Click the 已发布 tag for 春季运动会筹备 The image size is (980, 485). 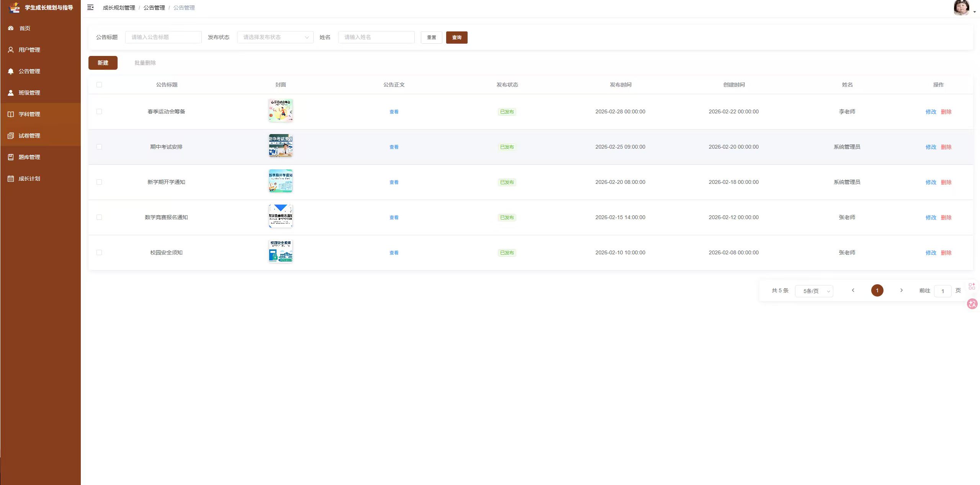pyautogui.click(x=507, y=112)
